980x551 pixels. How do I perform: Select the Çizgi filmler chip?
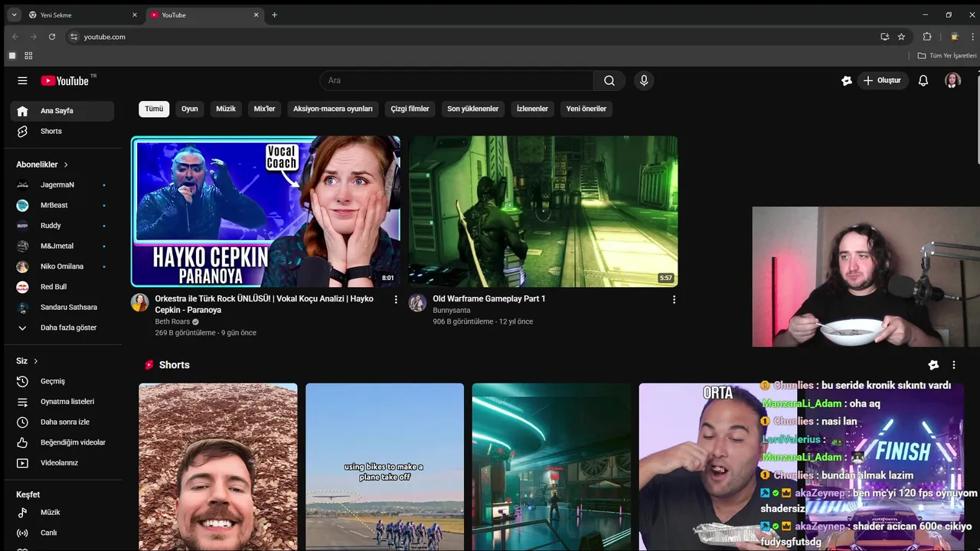[410, 109]
